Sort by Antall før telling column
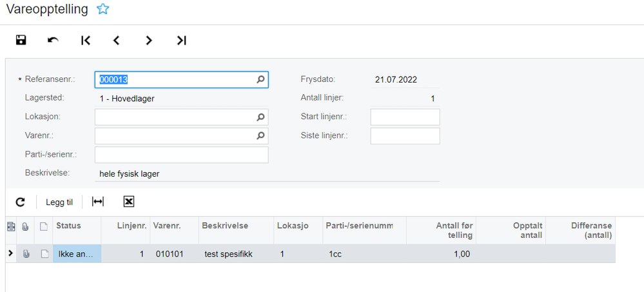 coord(441,230)
